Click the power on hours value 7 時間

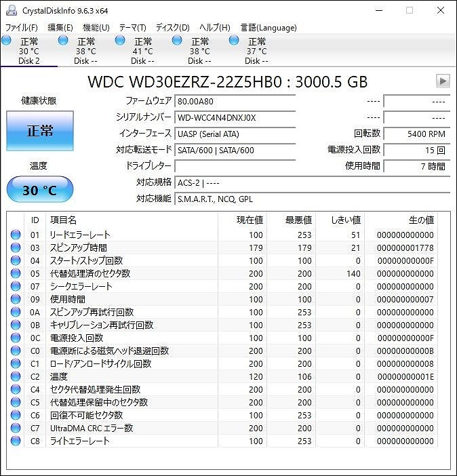pyautogui.click(x=416, y=166)
